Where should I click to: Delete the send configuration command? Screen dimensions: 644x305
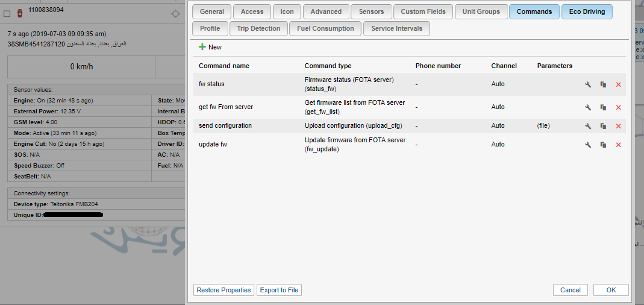point(618,126)
